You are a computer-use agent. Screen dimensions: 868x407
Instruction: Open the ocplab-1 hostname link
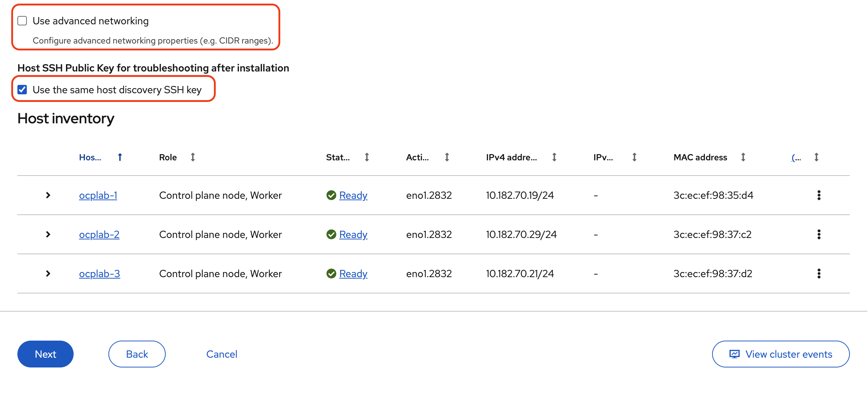tap(98, 195)
